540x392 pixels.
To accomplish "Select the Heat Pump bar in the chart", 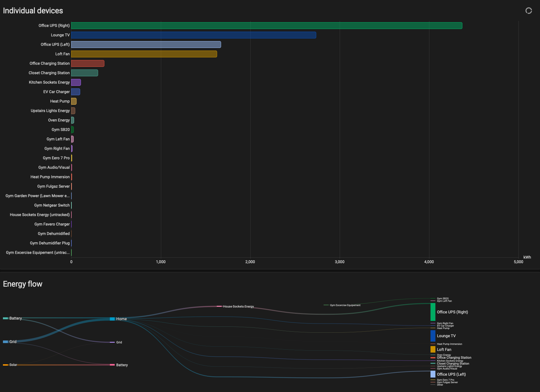I will pos(74,101).
